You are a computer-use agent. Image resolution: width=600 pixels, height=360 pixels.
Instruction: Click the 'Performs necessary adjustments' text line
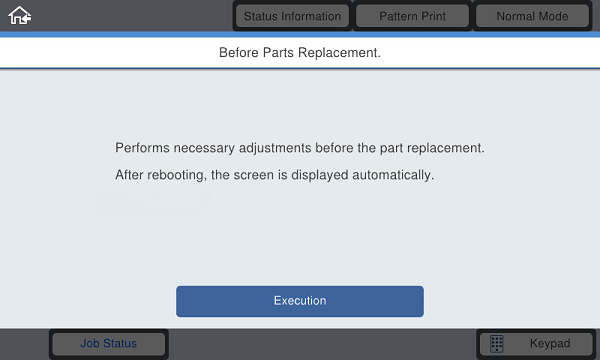tap(300, 148)
